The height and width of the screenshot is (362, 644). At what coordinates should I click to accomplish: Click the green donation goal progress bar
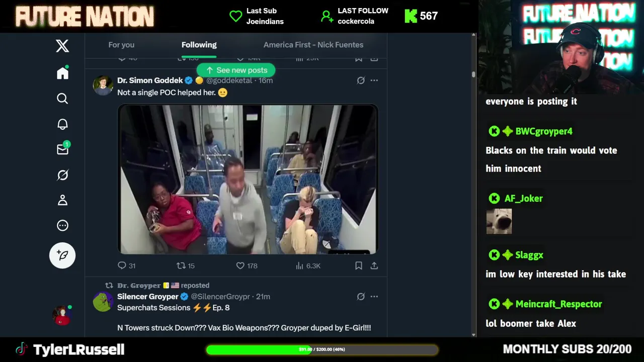(322, 349)
